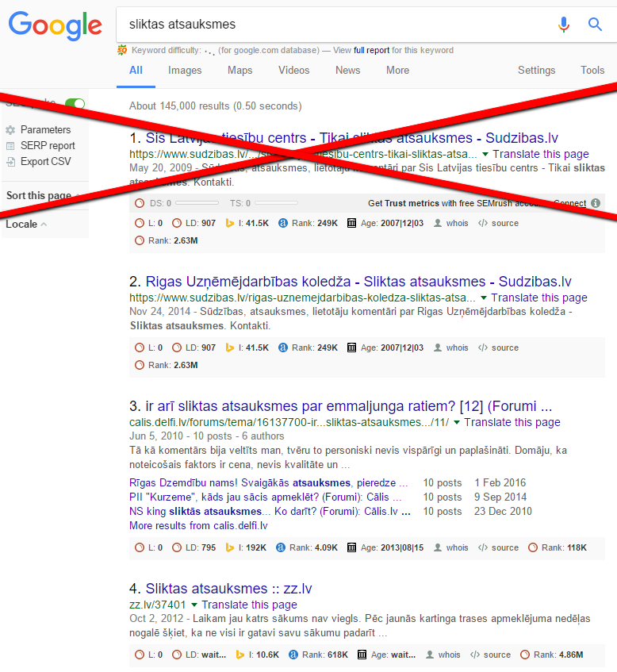Switch to the News tab
This screenshot has width=617, height=672.
(x=348, y=71)
